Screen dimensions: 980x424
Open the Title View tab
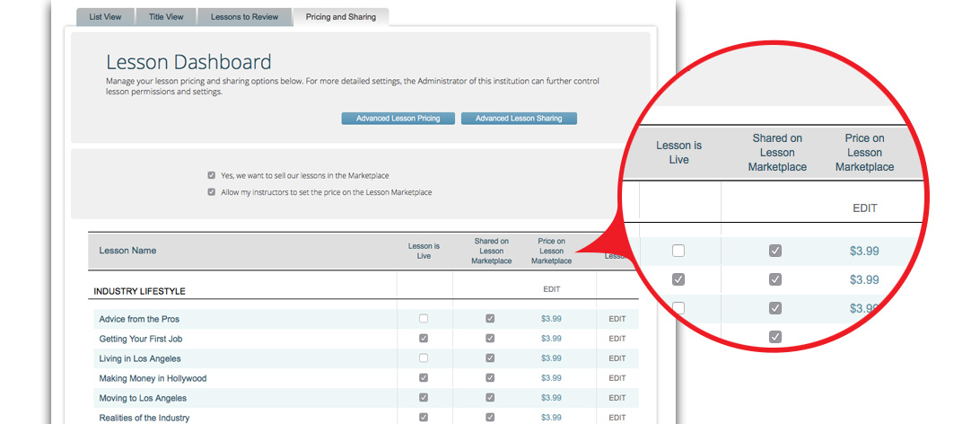point(166,16)
